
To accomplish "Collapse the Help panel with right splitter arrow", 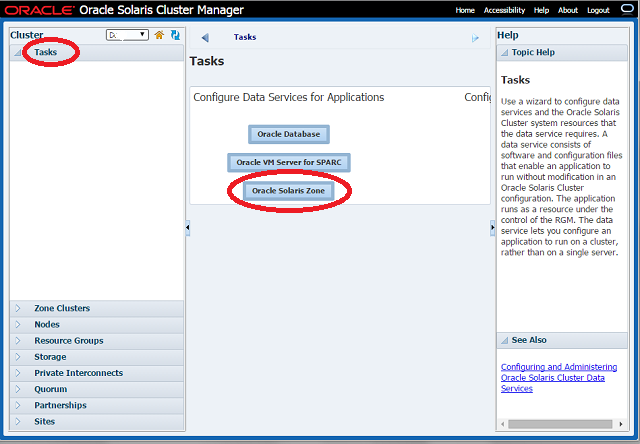I will click(492, 228).
